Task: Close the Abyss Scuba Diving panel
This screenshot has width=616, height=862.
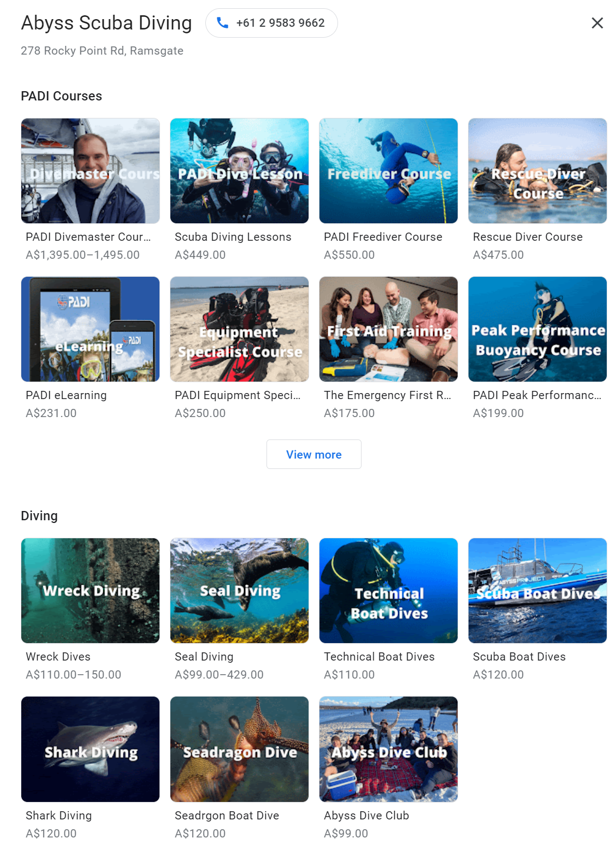Action: click(x=597, y=23)
